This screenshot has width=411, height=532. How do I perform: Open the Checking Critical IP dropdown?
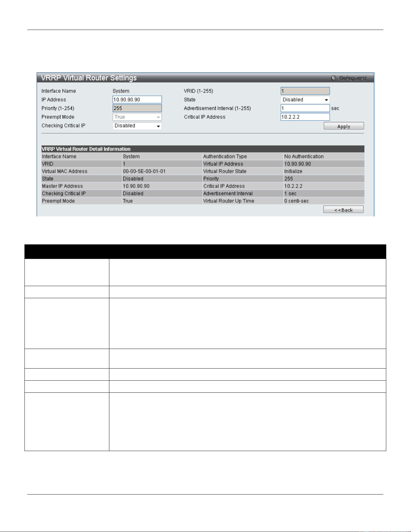pyautogui.click(x=137, y=126)
